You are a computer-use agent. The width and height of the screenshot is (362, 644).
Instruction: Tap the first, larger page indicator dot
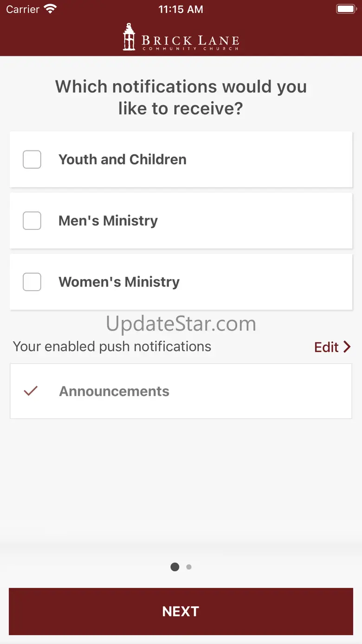175,567
